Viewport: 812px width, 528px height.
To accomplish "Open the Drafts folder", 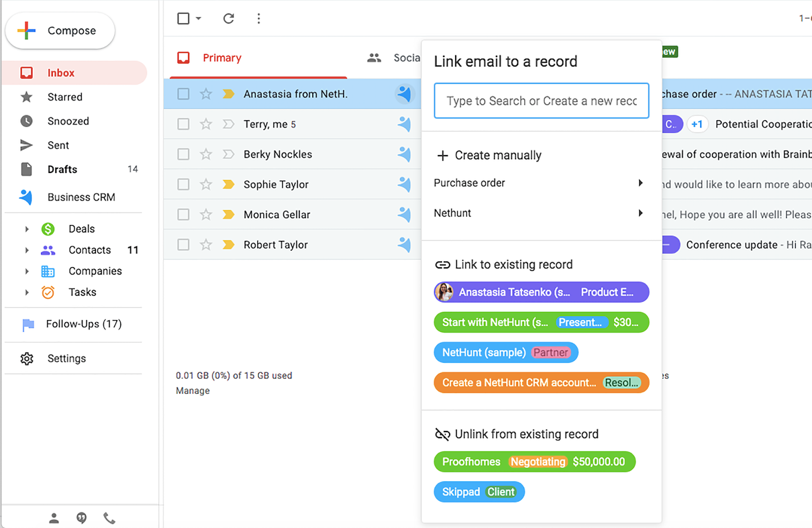I will (62, 169).
